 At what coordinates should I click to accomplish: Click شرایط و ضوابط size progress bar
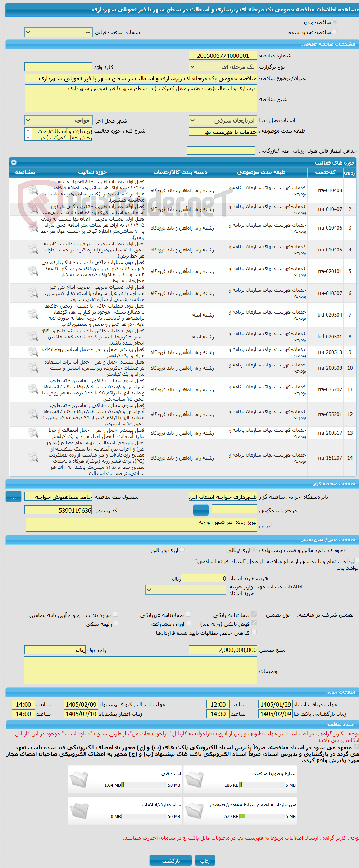tap(262, 785)
